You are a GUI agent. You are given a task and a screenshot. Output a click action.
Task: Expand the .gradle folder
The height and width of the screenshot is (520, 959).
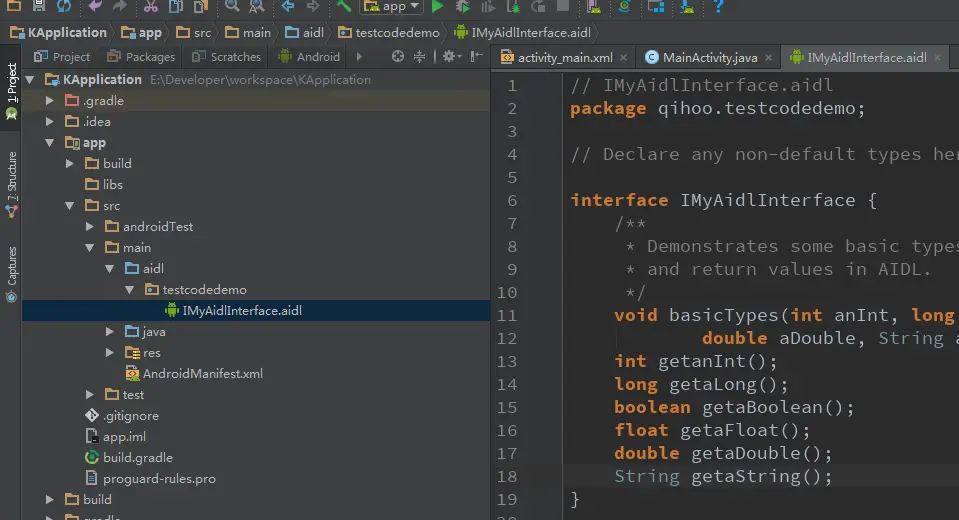(x=50, y=100)
